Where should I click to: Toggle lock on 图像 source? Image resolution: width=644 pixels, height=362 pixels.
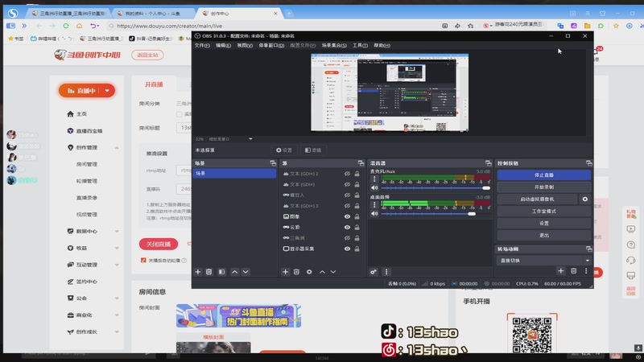tap(357, 216)
